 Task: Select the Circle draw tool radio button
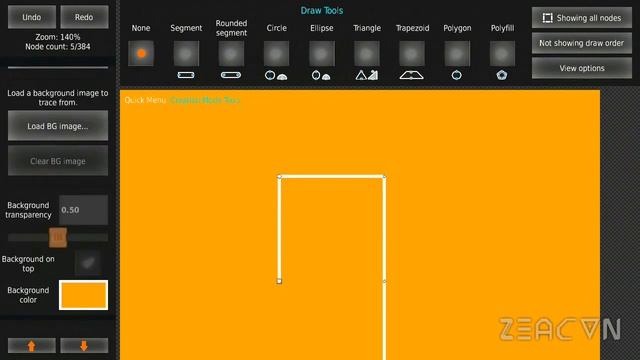276,53
